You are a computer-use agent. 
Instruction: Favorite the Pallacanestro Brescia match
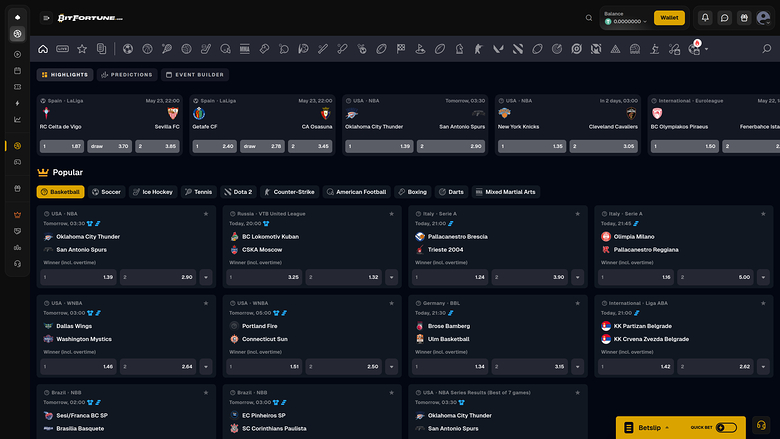coord(578,214)
